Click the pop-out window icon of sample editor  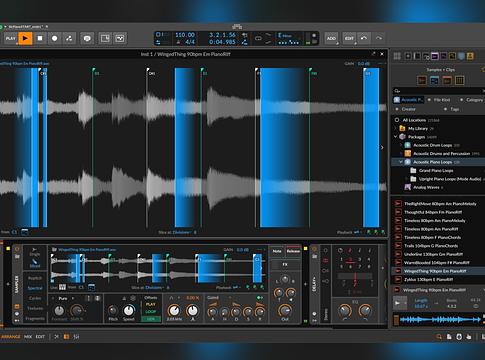tap(373, 54)
